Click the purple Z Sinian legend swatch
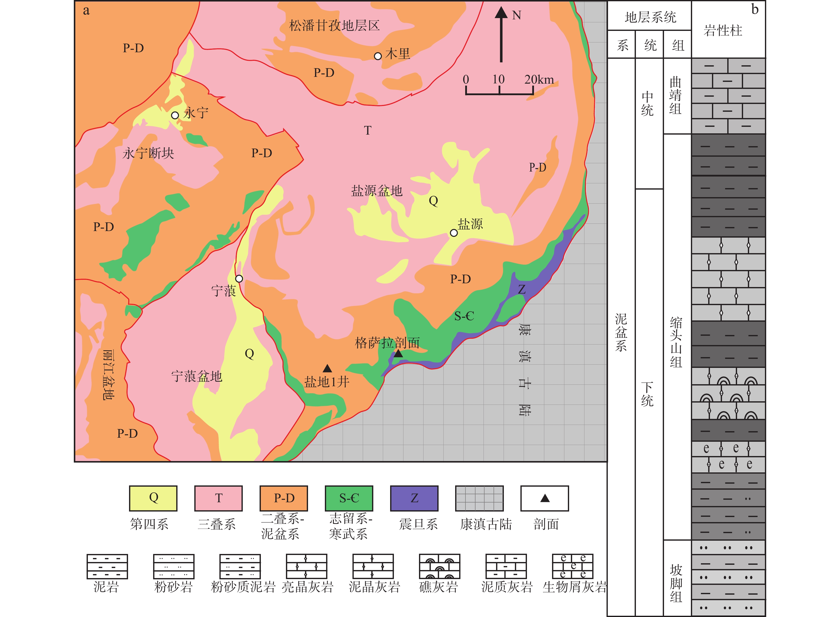 [414, 498]
